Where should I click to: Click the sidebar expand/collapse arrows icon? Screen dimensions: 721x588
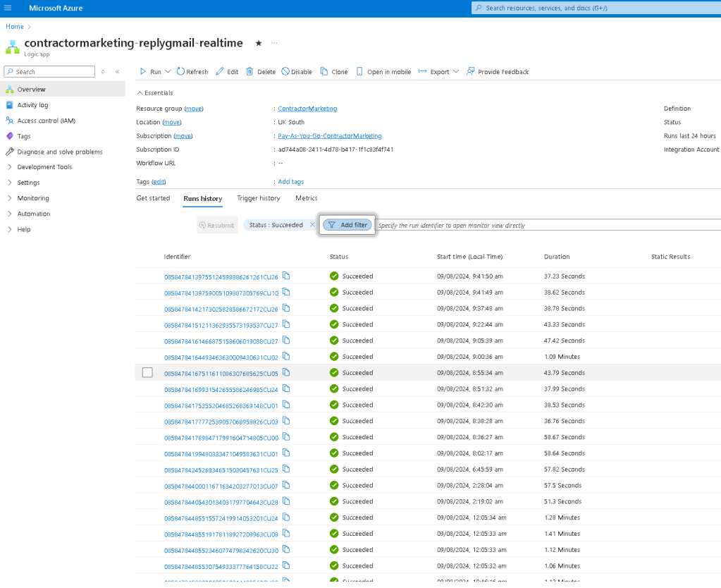[x=102, y=72]
